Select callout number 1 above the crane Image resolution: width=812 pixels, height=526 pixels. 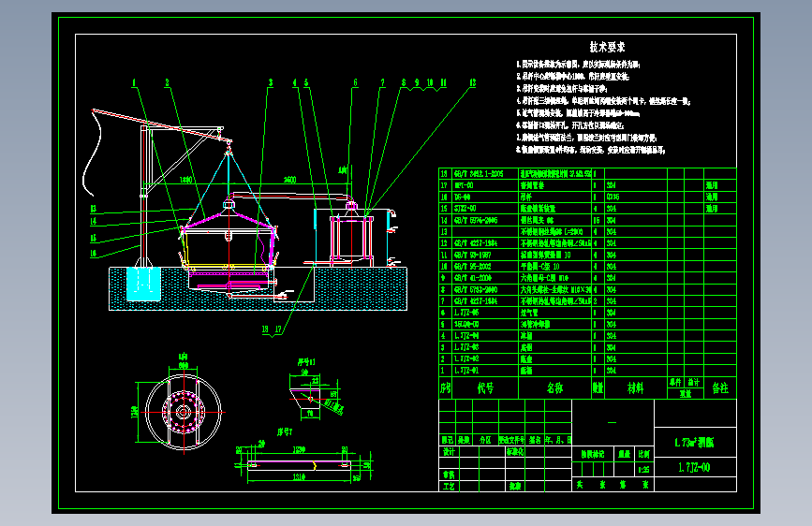(x=134, y=82)
